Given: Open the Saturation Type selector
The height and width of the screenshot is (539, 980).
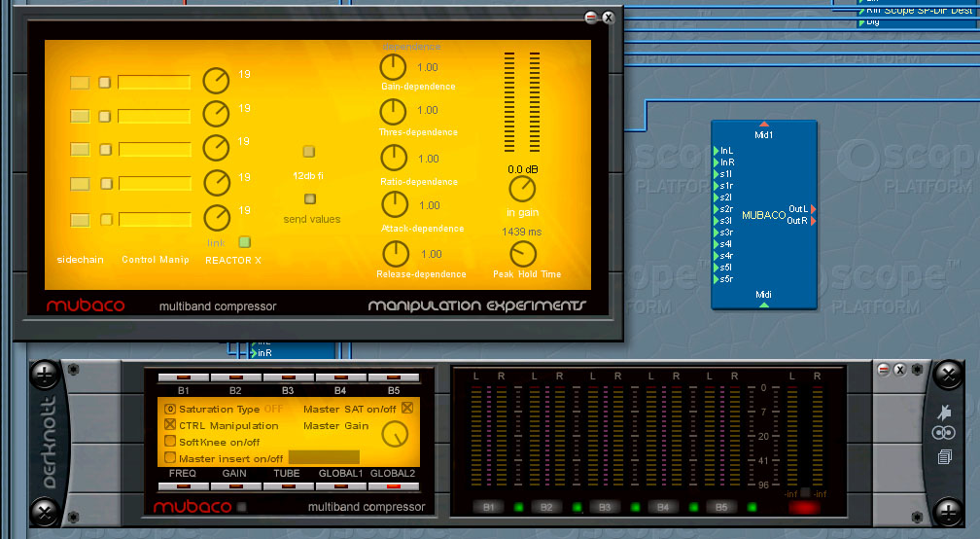Looking at the screenshot, I should pos(170,409).
